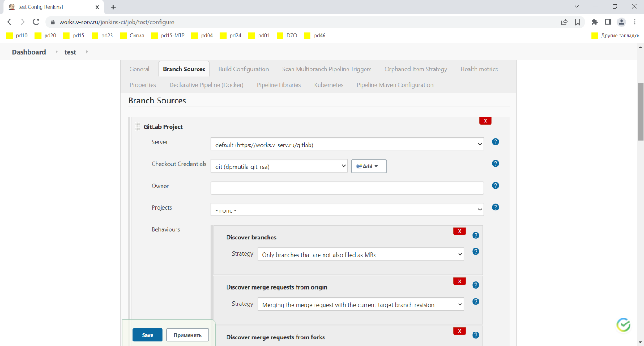Click the page vertical scrollbar thumb

[x=640, y=112]
